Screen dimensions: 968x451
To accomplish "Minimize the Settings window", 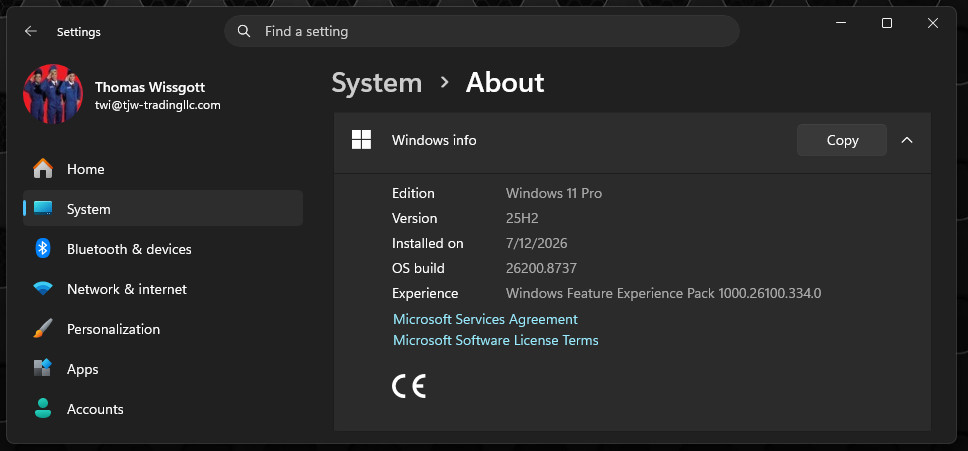I will click(841, 23).
